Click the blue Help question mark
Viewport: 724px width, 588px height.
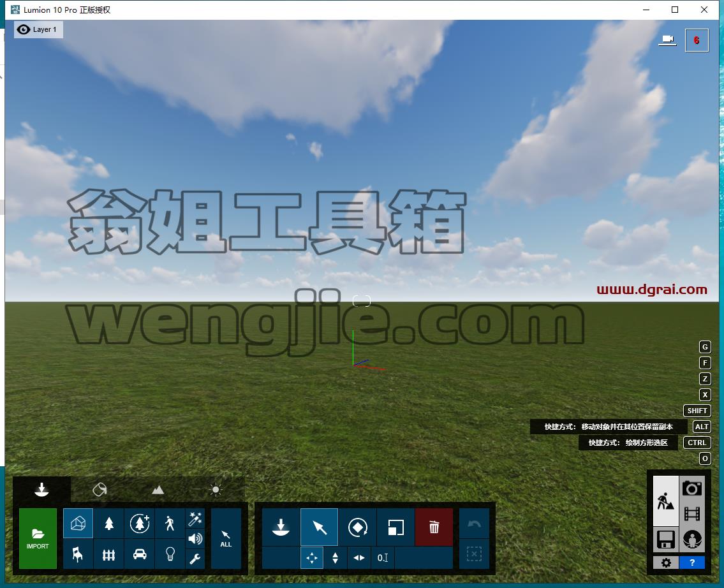tap(691, 562)
